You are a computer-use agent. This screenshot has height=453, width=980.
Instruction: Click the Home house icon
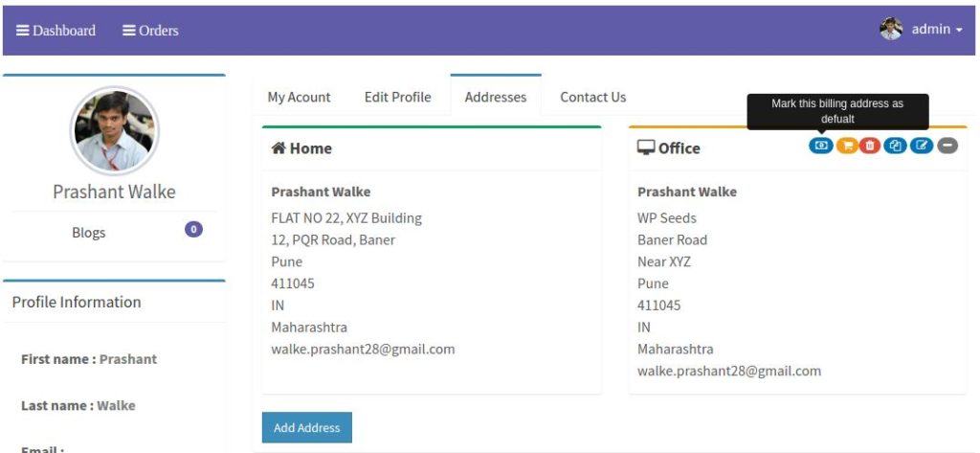click(x=278, y=147)
